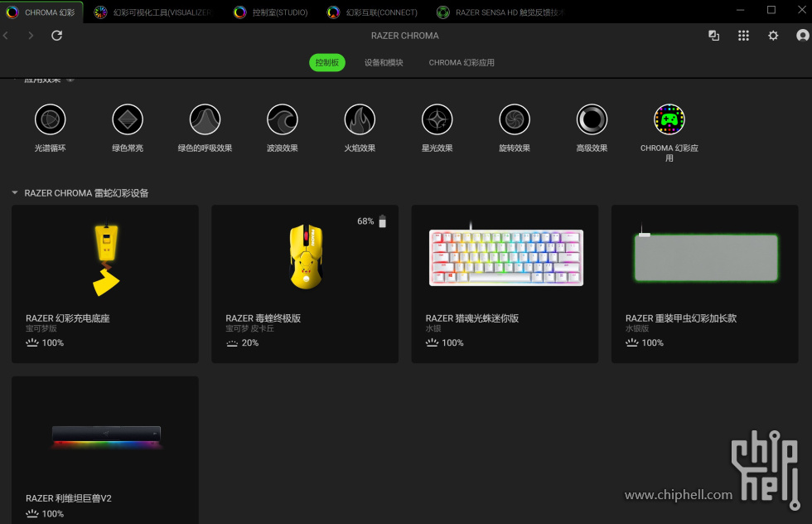Switch to the CHROMA 幻彩应用 sub-tab

[x=462, y=63]
